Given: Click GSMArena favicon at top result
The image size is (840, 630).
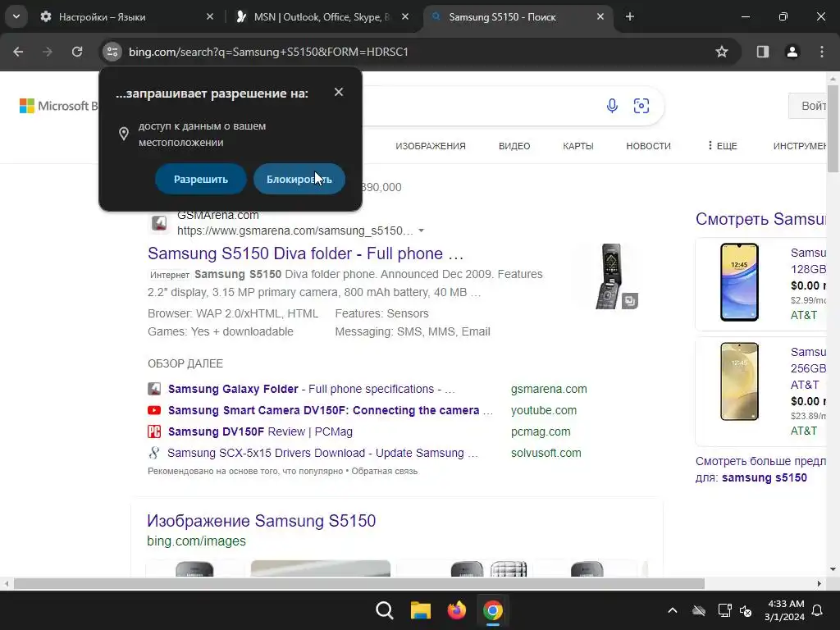Looking at the screenshot, I should [x=159, y=223].
